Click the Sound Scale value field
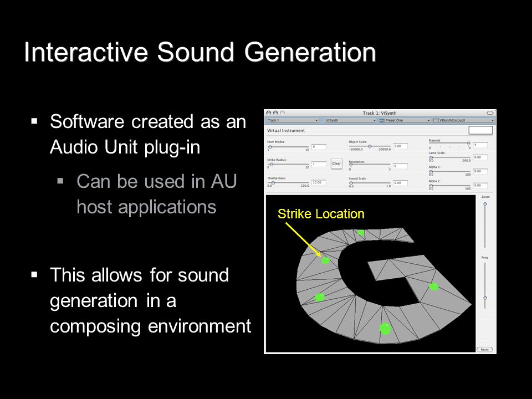 tap(400, 183)
